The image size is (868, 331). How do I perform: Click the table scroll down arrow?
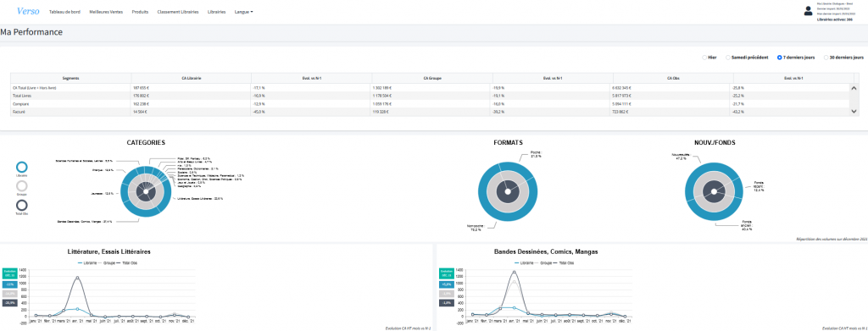tap(854, 111)
